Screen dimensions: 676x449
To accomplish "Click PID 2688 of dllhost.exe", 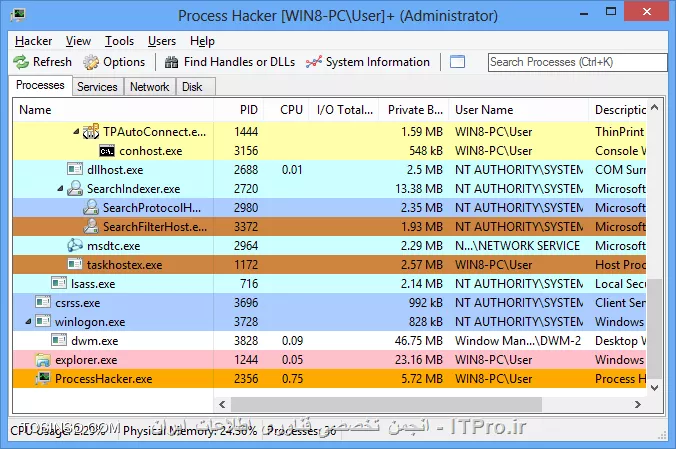I will (x=246, y=170).
